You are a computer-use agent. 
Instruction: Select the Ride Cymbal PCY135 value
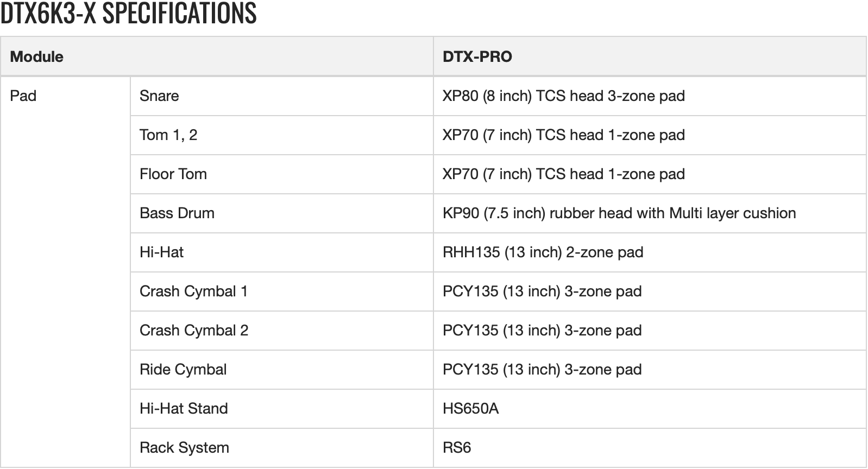click(x=542, y=370)
